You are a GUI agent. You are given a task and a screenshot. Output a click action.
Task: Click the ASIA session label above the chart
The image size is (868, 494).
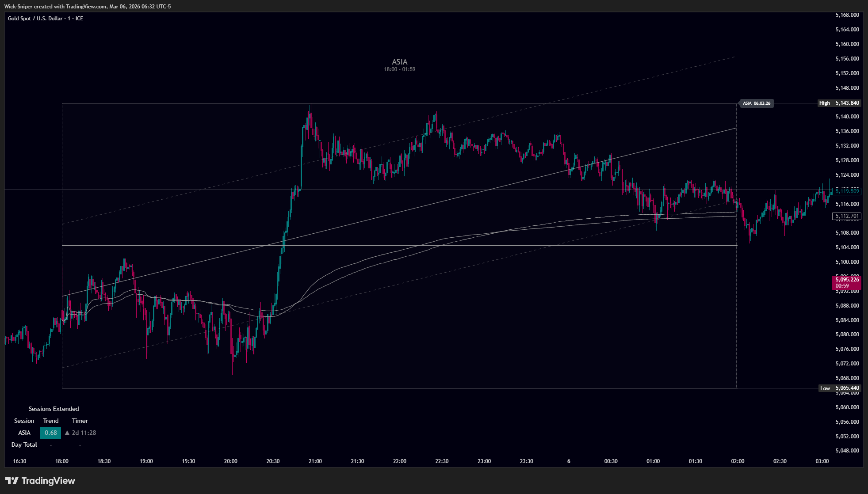coord(399,62)
